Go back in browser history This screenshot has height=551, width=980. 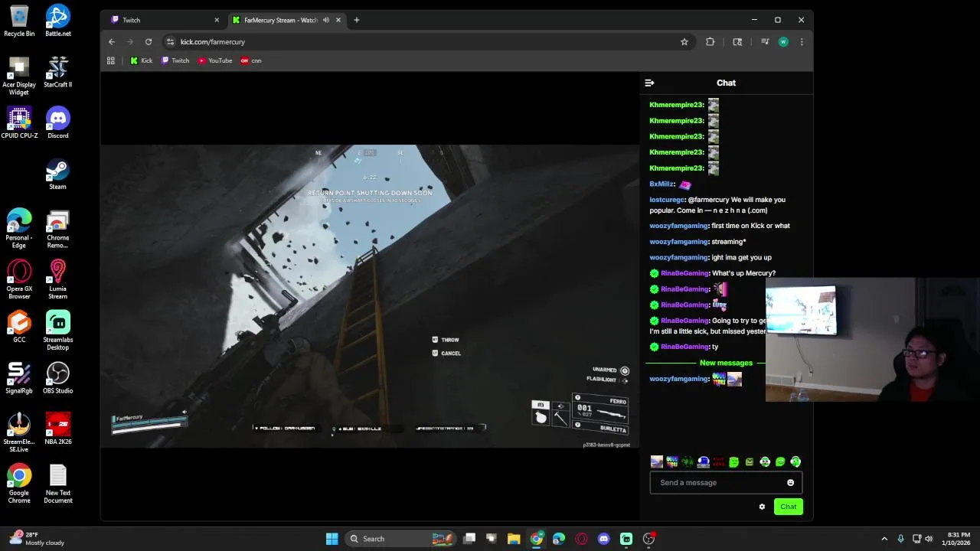pyautogui.click(x=112, y=42)
